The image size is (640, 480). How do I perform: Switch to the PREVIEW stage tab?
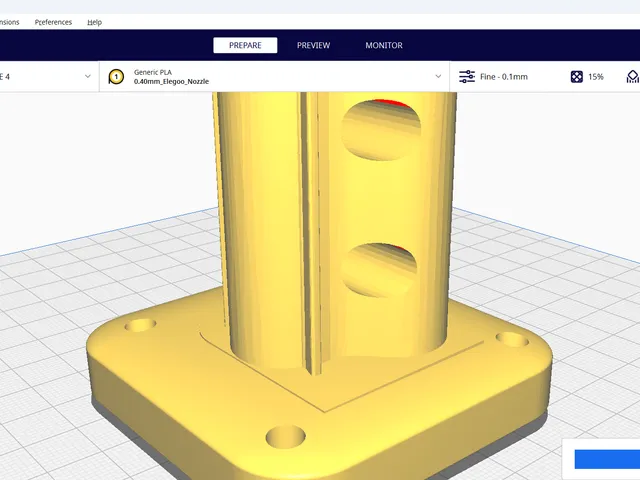pyautogui.click(x=313, y=45)
